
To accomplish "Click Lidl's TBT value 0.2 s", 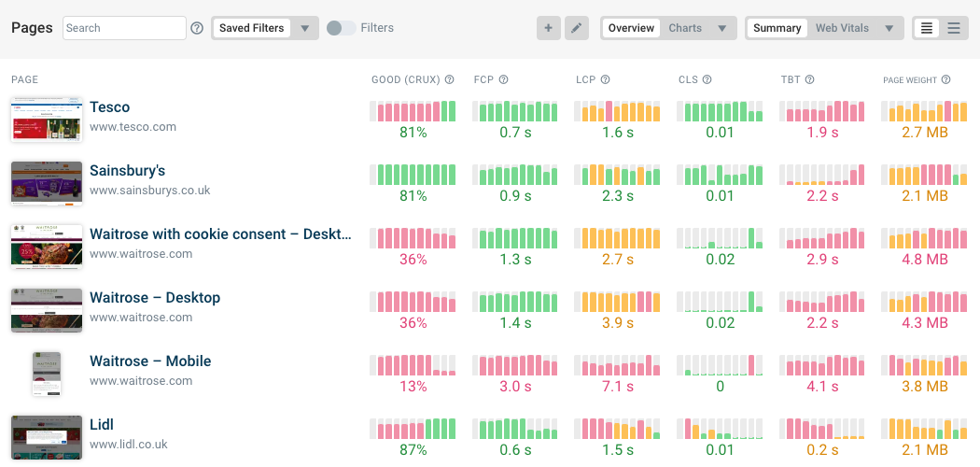I will pos(822,450).
